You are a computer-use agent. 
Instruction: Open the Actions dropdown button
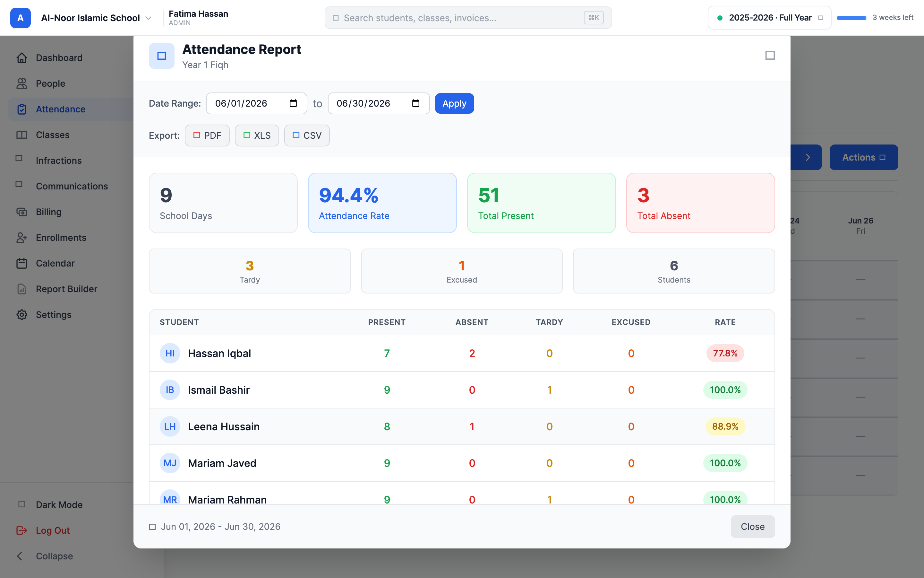pos(864,157)
